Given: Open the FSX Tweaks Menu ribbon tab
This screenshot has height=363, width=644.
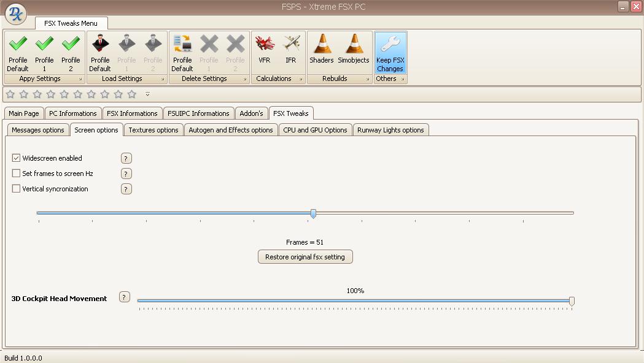Looking at the screenshot, I should click(71, 23).
